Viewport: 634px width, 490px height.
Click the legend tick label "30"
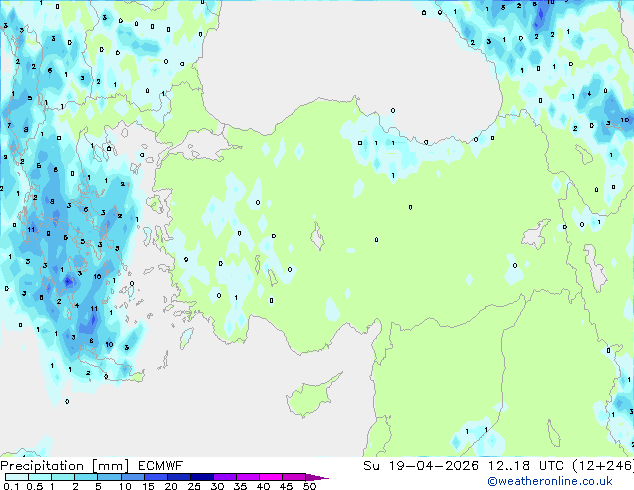[x=217, y=486]
